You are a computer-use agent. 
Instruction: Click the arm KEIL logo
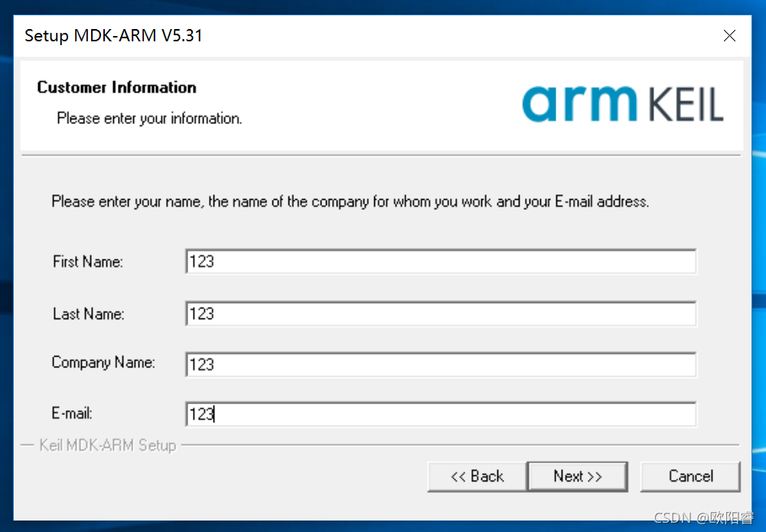(623, 103)
